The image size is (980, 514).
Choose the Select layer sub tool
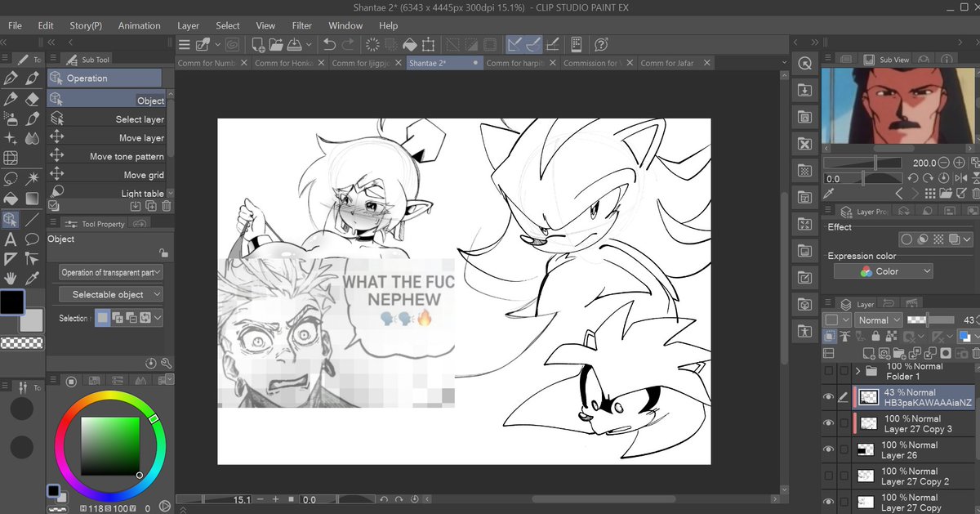(107, 119)
